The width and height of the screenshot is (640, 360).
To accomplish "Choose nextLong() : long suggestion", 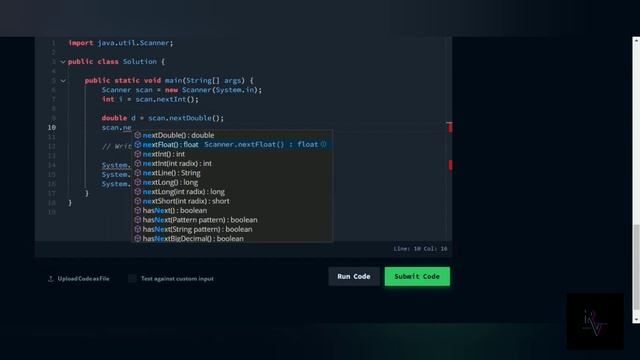I will pyautogui.click(x=232, y=182).
